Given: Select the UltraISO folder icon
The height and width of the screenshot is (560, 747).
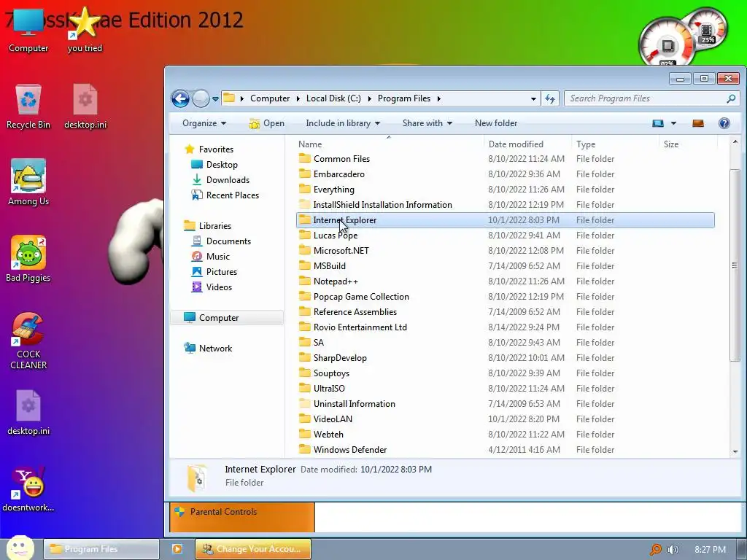Looking at the screenshot, I should (x=304, y=388).
